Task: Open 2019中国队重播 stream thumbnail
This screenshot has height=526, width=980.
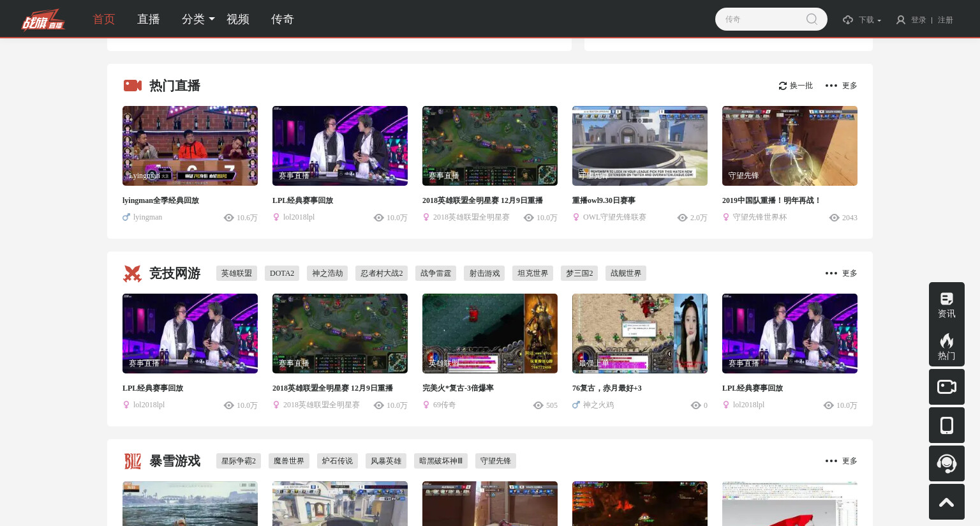Action: (790, 146)
